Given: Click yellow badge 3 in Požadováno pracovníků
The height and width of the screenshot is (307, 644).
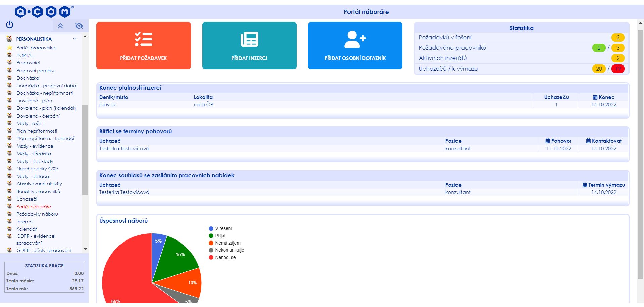Looking at the screenshot, I should tap(618, 48).
